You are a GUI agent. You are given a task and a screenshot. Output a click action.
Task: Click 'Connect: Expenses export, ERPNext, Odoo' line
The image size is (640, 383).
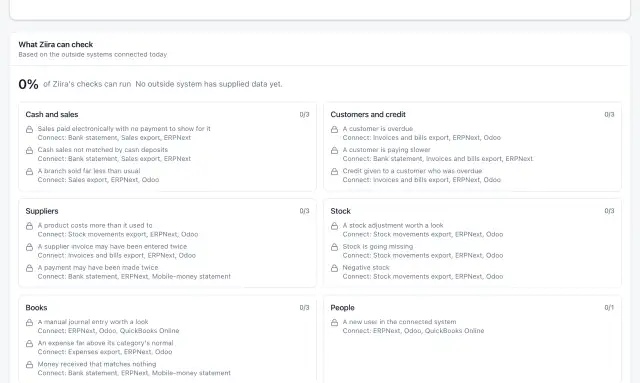point(104,352)
